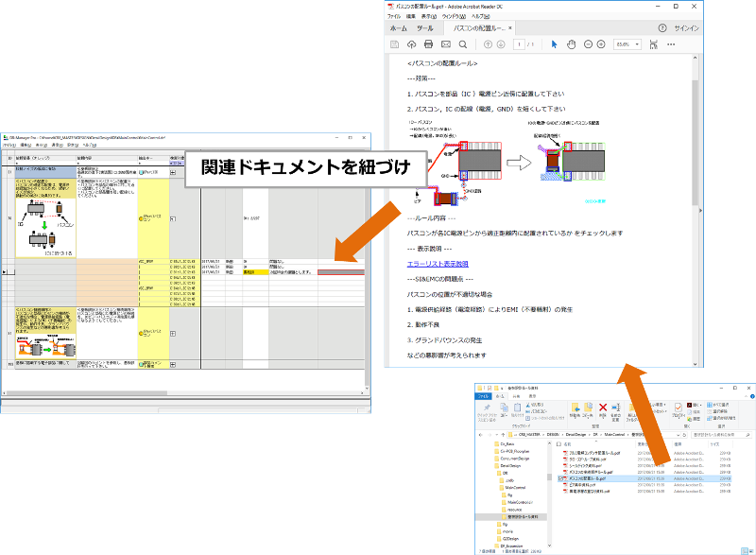This screenshot has width=756, height=555.
Task: Click the print icon in Acrobat toolbar
Action: (x=429, y=44)
